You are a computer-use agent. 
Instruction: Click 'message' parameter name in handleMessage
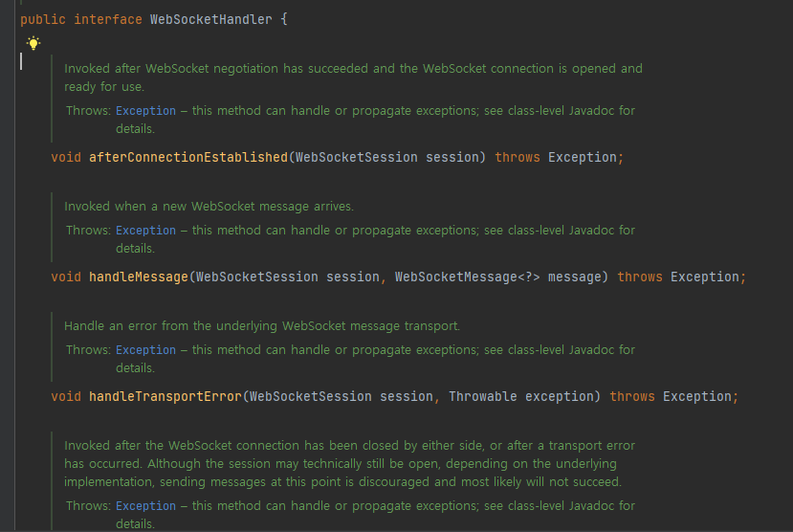pos(575,277)
